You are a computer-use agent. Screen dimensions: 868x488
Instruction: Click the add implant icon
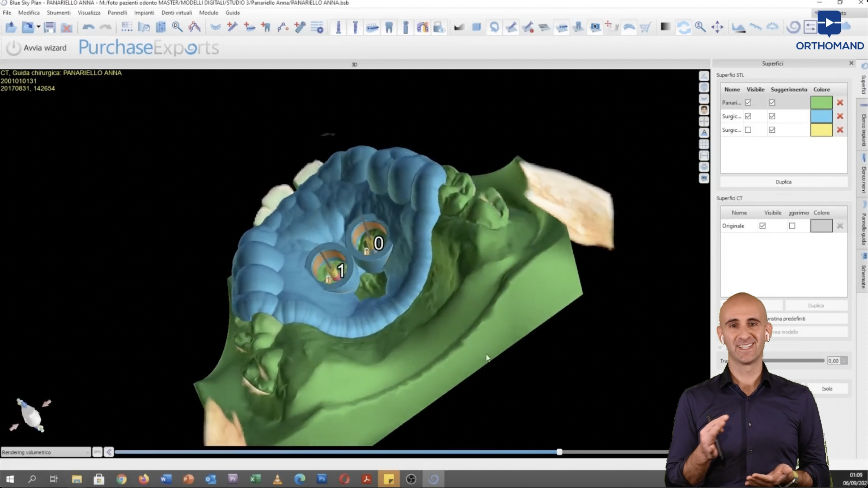(232, 27)
